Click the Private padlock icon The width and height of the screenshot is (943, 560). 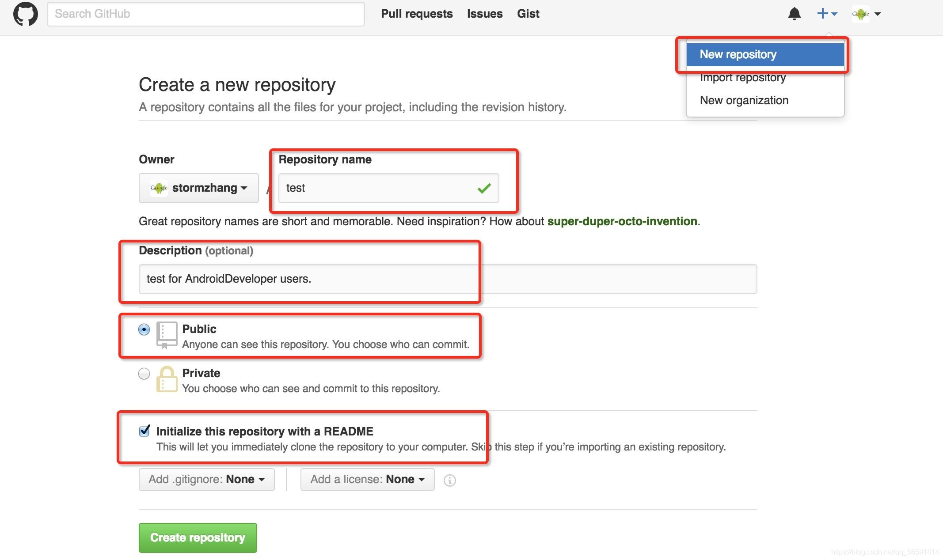coord(167,379)
